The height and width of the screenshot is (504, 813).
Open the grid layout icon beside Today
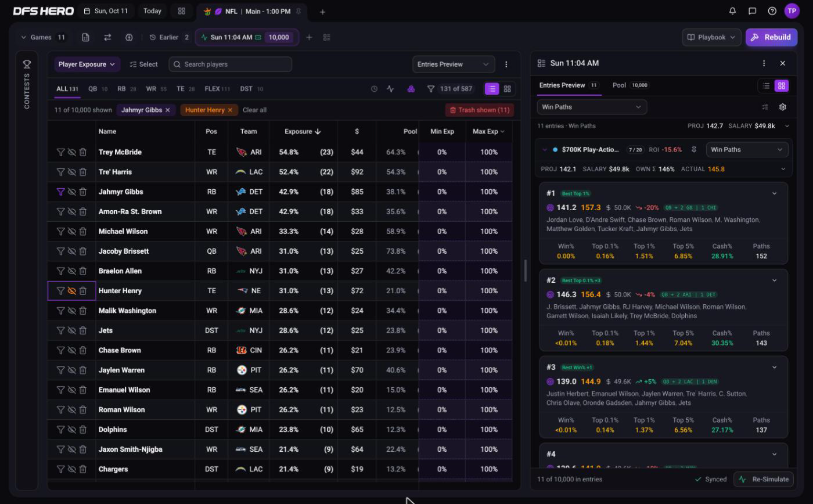(182, 11)
